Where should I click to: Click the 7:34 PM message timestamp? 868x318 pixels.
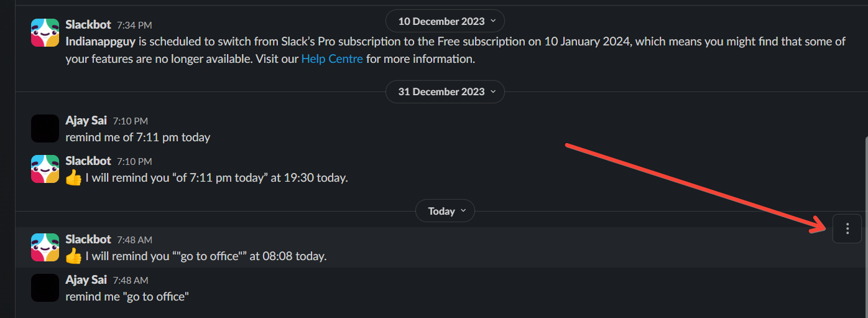(x=134, y=25)
